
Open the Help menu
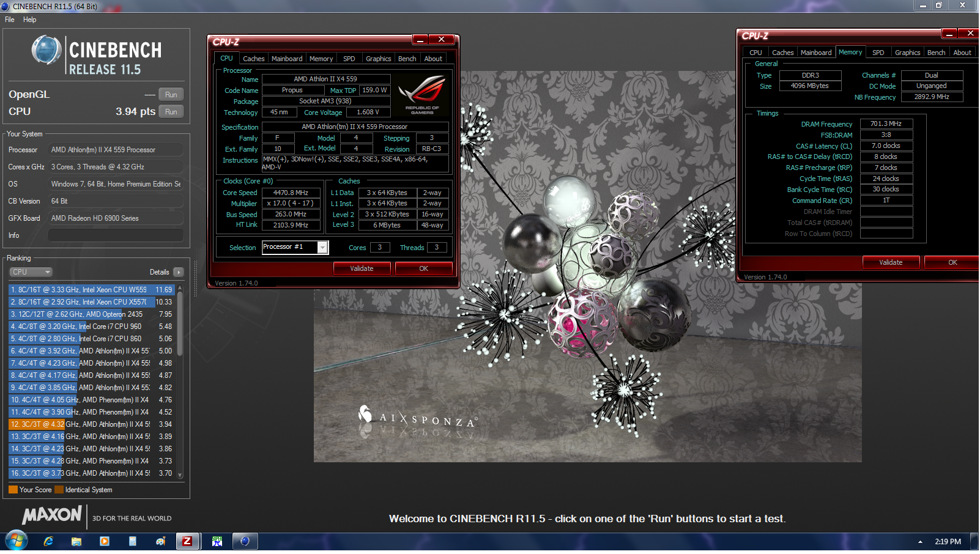tap(30, 20)
